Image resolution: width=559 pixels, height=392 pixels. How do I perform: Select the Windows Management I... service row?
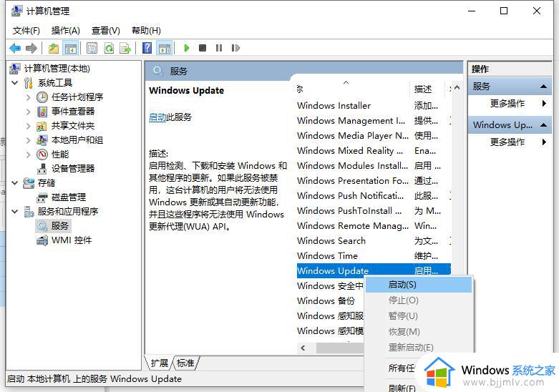tap(374, 120)
